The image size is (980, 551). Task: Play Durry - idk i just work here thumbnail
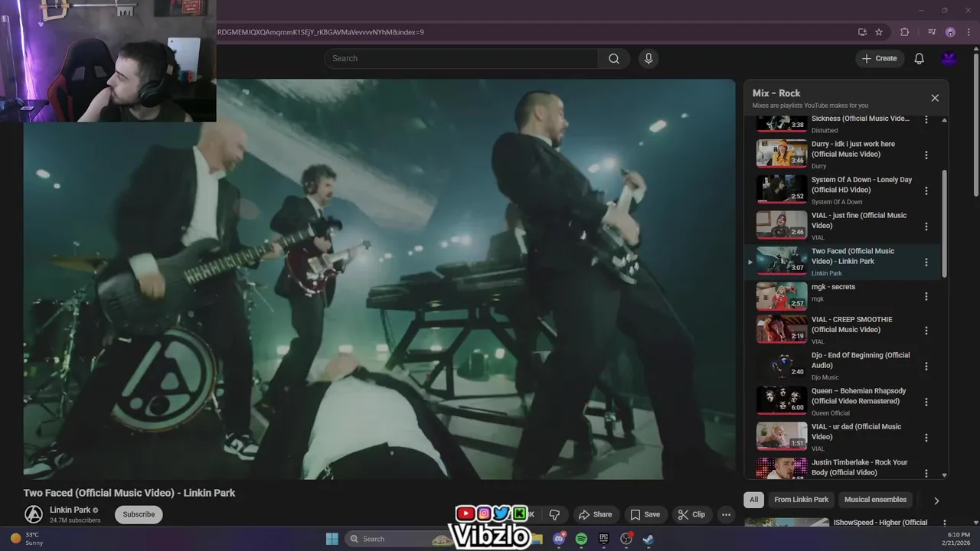[x=782, y=153]
